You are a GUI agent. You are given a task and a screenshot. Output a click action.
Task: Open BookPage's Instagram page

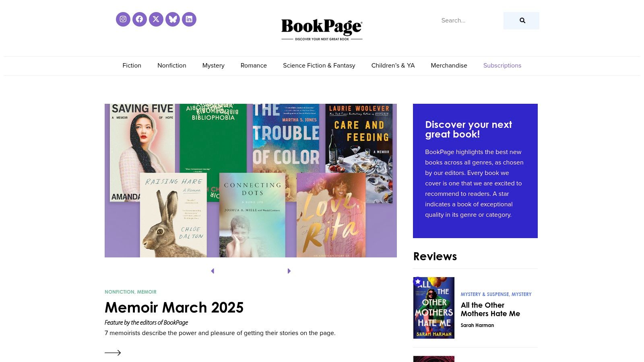(x=123, y=19)
